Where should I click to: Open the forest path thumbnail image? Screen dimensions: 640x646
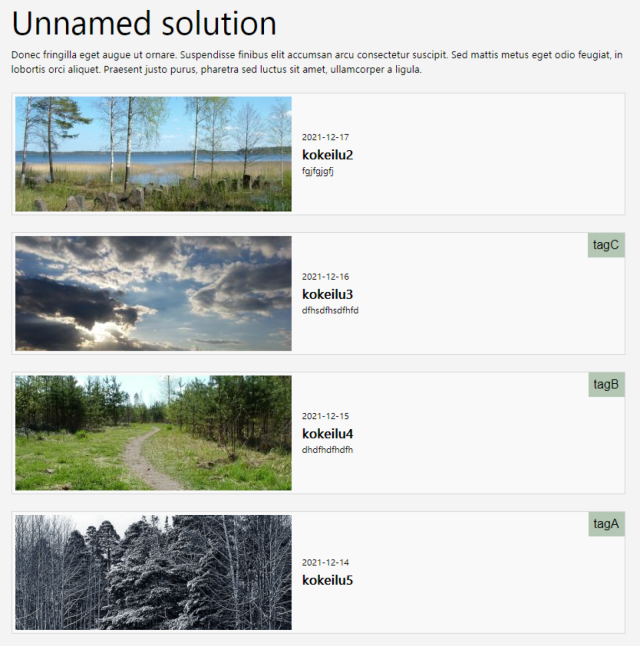click(x=153, y=433)
